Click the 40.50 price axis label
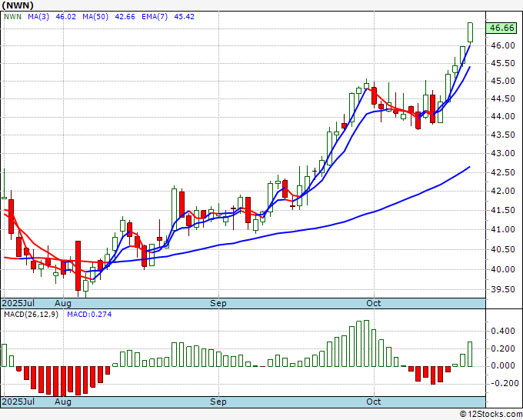Screen dimensions: 523x420 pyautogui.click(x=503, y=249)
